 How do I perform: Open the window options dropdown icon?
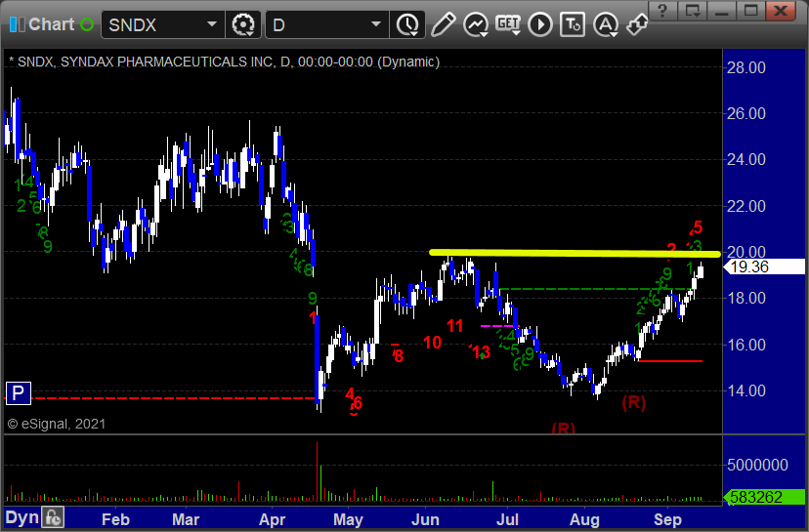[693, 11]
